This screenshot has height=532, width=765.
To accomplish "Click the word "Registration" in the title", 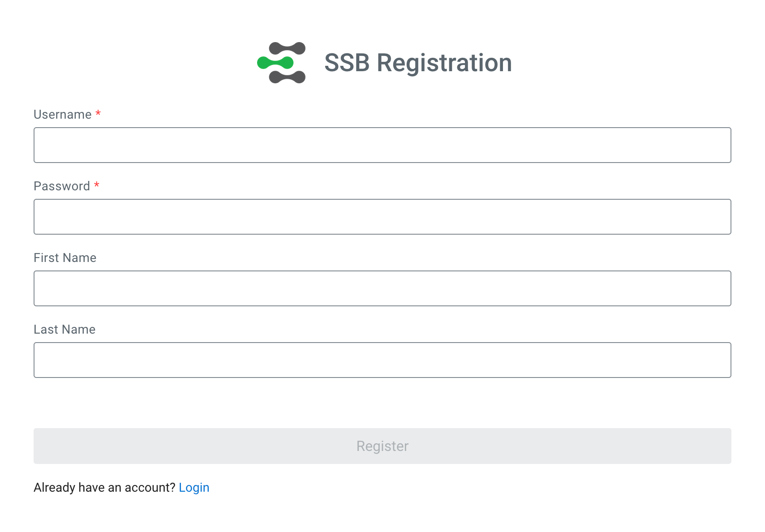I will click(x=444, y=63).
